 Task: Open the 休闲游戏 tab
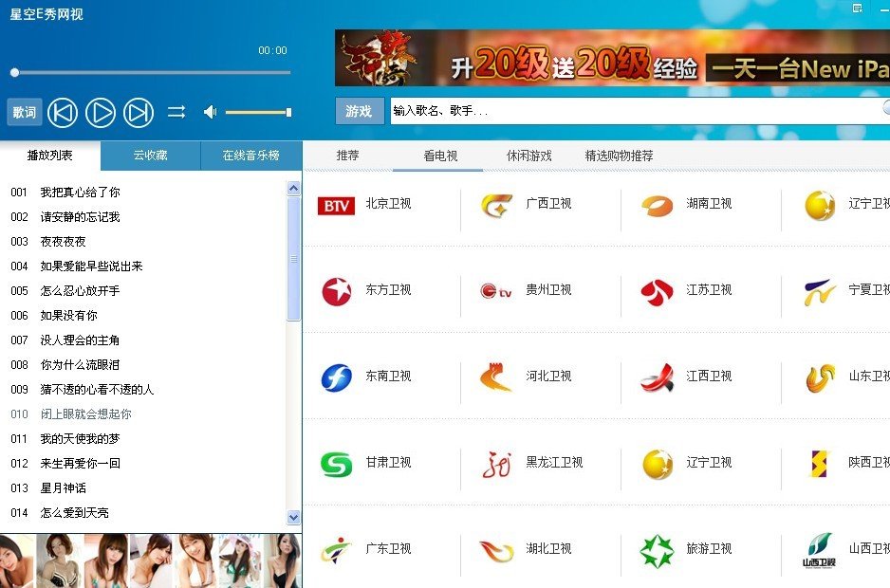[527, 156]
